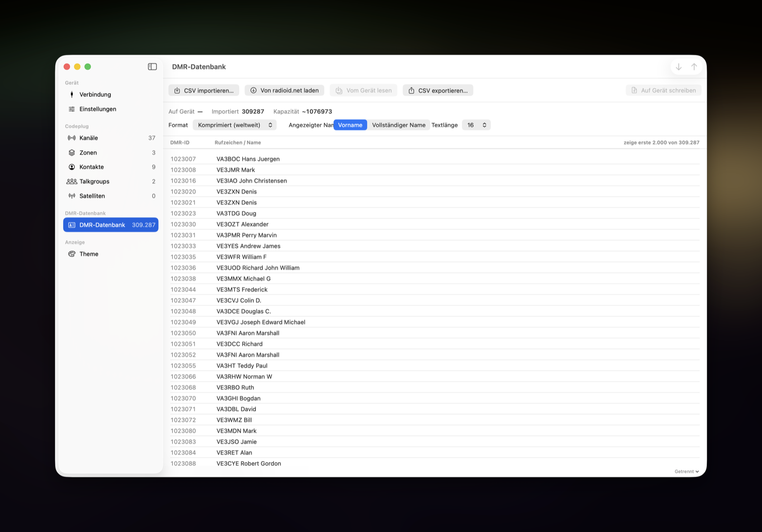
Task: Click the Satelliten antenna icon
Action: (x=72, y=196)
